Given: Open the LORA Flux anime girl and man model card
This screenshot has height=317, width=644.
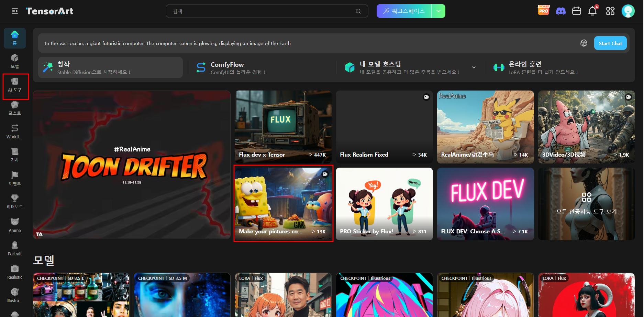Looking at the screenshot, I should [x=283, y=295].
